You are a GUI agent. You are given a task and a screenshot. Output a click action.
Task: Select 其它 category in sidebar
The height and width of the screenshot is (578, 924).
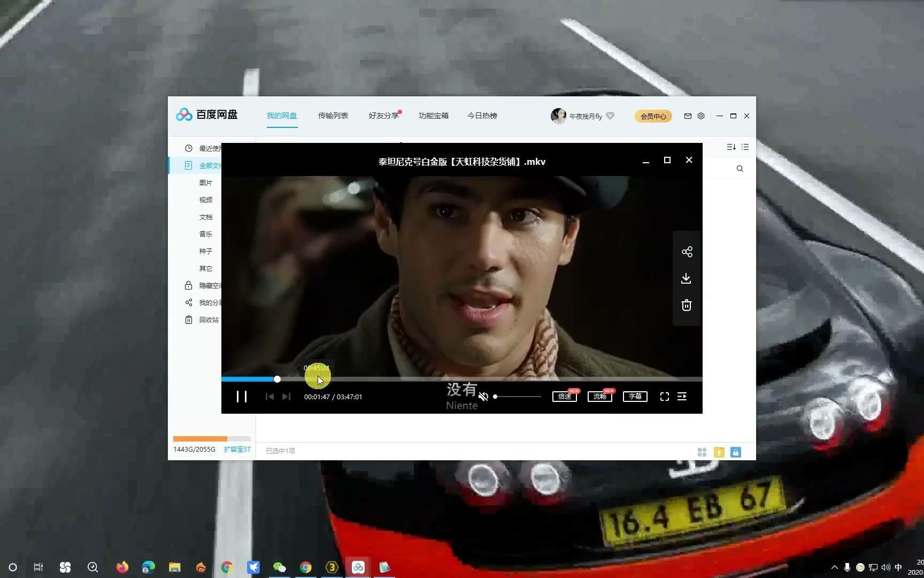click(206, 269)
